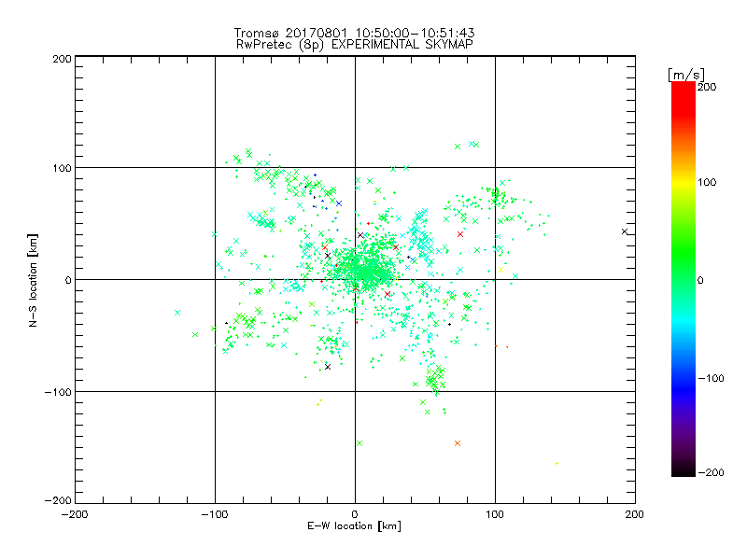Click the N-S axis tick label "200"
Image resolution: width=747 pixels, height=560 pixels.
pyautogui.click(x=62, y=59)
